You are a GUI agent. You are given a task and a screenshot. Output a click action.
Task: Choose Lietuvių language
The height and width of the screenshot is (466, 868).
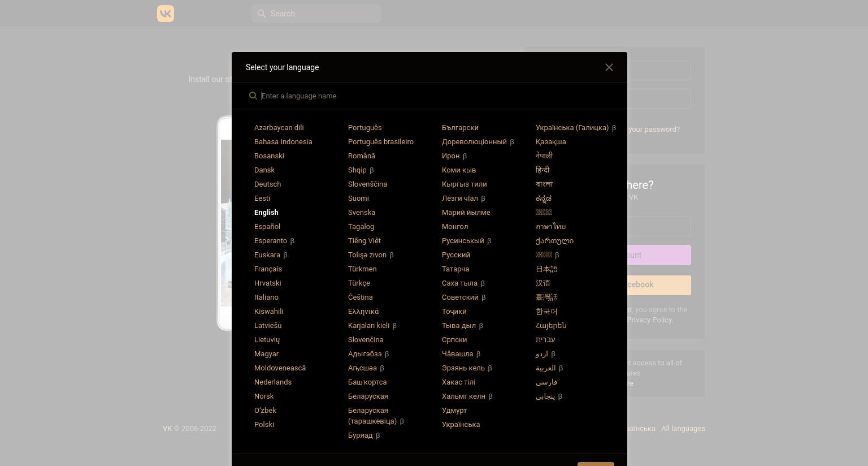click(267, 340)
